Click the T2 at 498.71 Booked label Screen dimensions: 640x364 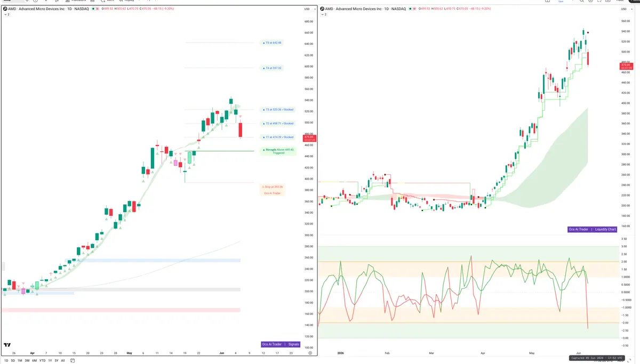click(x=277, y=123)
